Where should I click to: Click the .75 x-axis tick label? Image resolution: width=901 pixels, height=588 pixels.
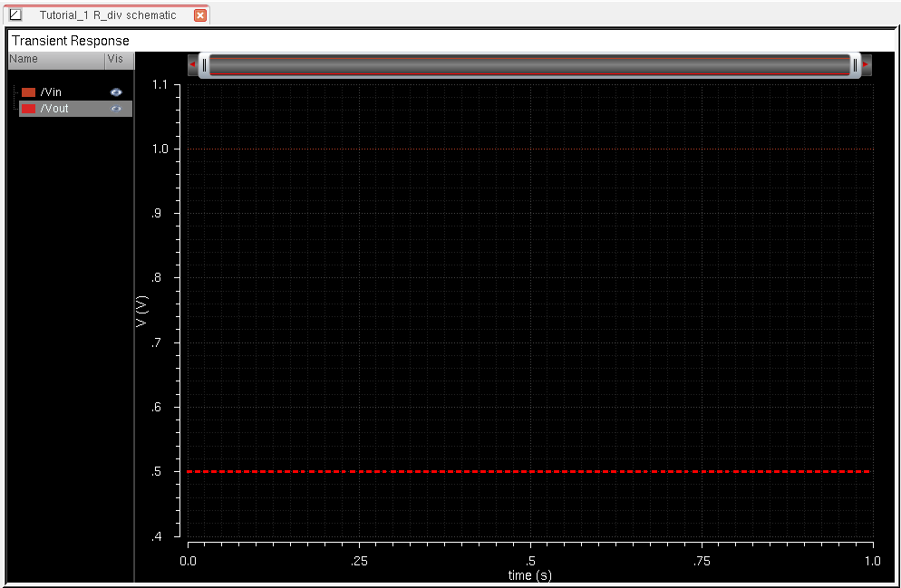702,561
